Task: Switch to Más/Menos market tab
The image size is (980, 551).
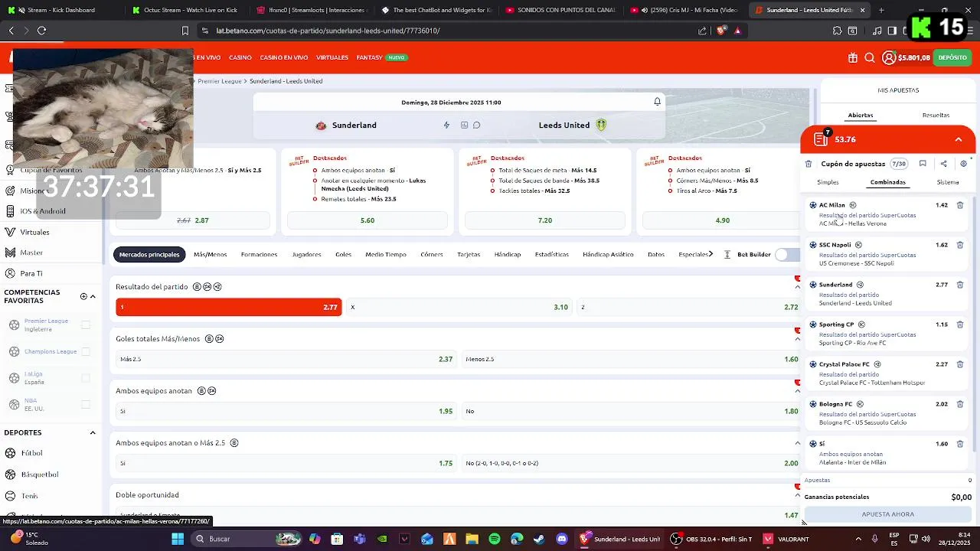Action: 210,254
